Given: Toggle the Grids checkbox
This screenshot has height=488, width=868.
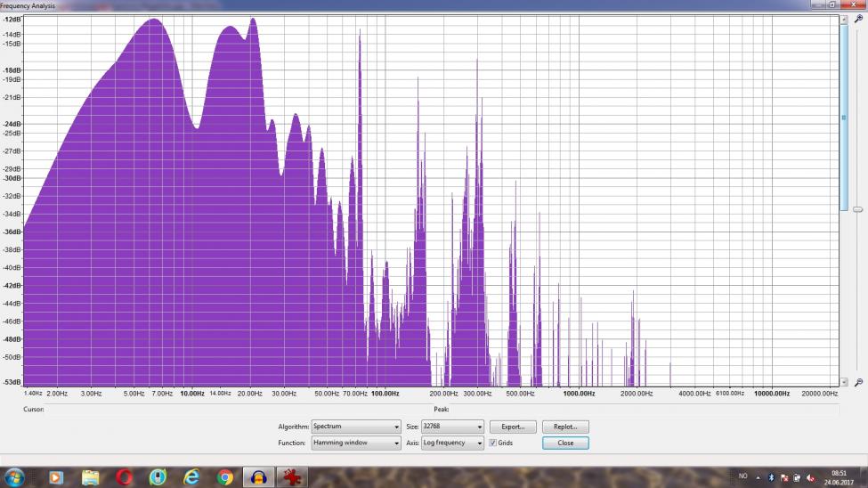Looking at the screenshot, I should tap(493, 443).
